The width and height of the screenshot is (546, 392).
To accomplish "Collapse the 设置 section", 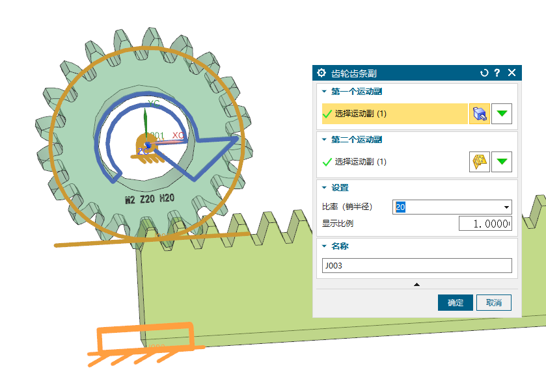I will [x=324, y=188].
